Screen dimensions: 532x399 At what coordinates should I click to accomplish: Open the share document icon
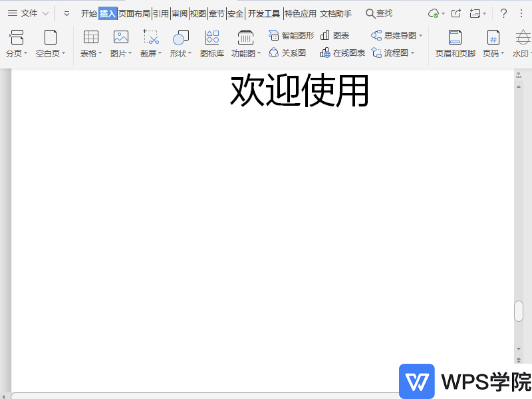[x=455, y=12]
